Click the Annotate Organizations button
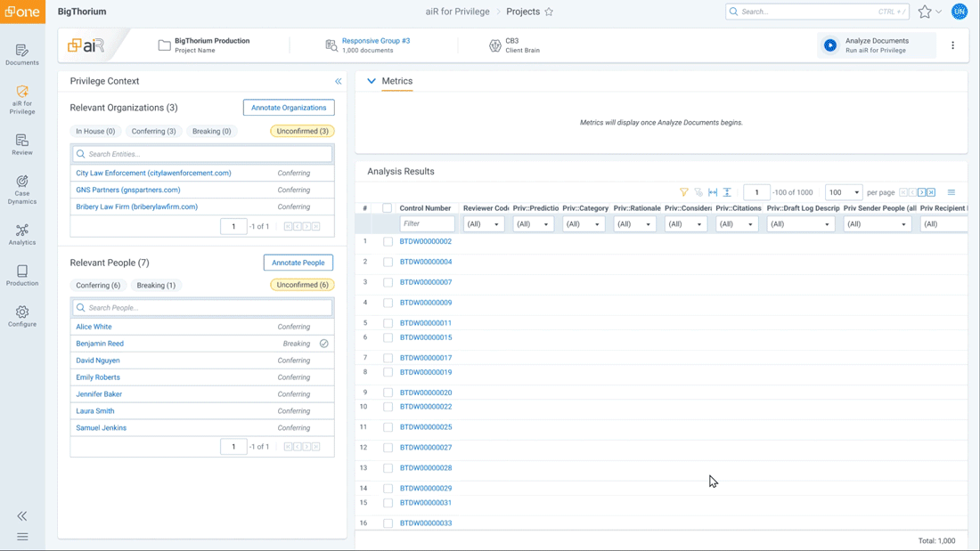The height and width of the screenshot is (551, 980). pyautogui.click(x=289, y=108)
